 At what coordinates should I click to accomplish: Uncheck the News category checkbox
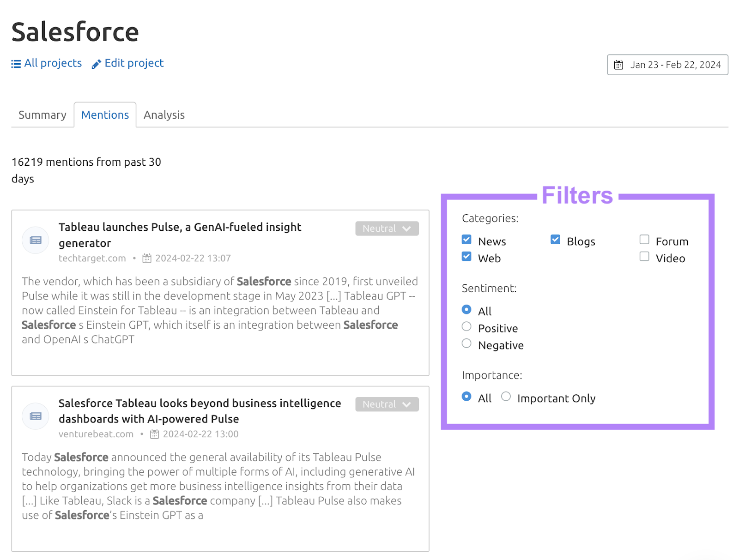click(x=466, y=240)
